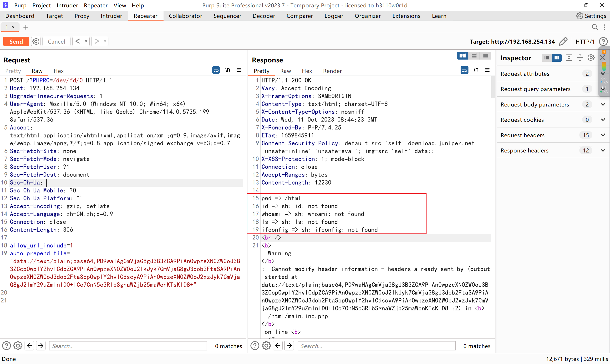The image size is (610, 364).
Task: Open the Decoder tab
Action: point(264,16)
